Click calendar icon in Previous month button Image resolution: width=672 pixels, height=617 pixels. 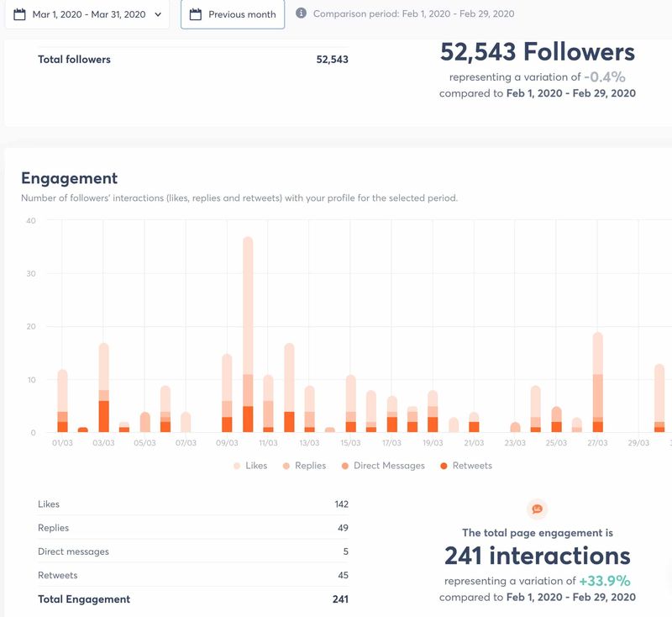[x=196, y=14]
